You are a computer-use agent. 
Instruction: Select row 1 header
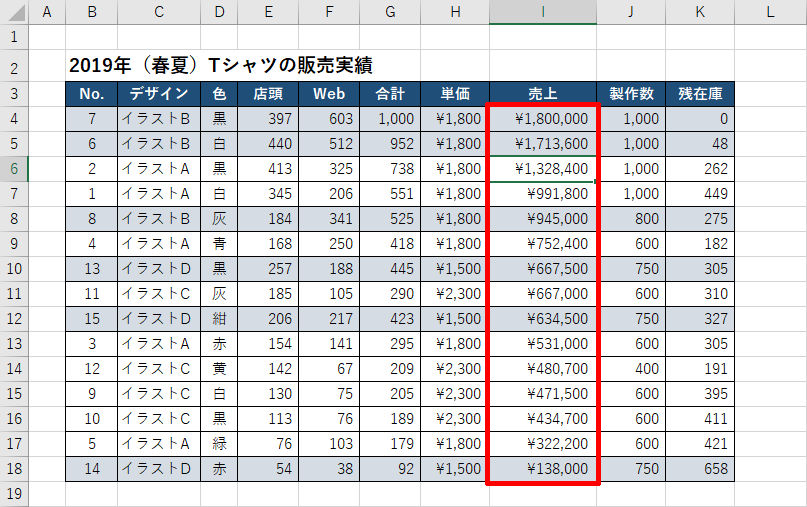pyautogui.click(x=14, y=36)
